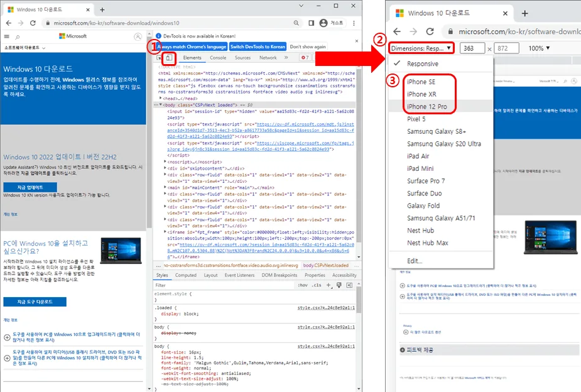
Task: Expand the noscript node in the DOM tree
Action: click(165, 161)
